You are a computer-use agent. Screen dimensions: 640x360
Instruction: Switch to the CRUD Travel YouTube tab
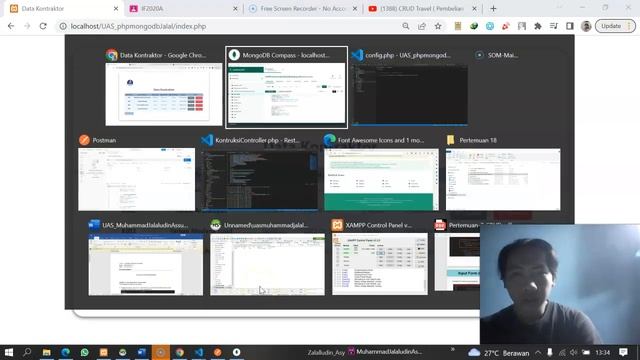point(422,9)
